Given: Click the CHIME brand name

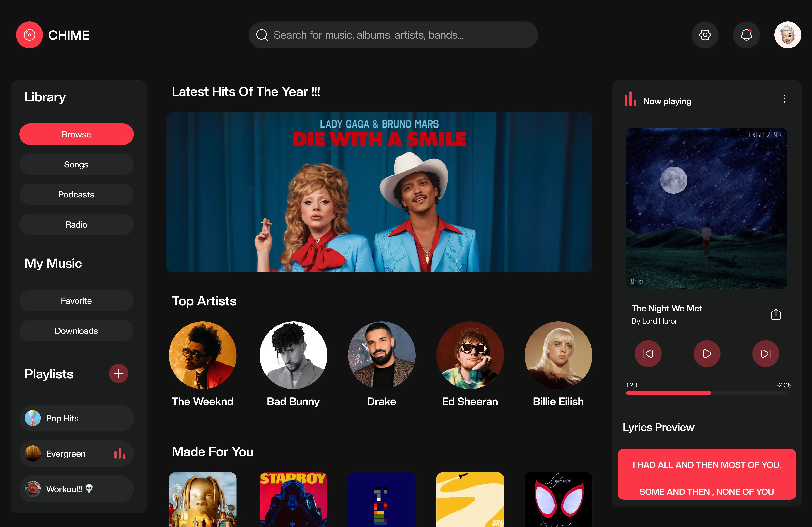Looking at the screenshot, I should point(69,35).
